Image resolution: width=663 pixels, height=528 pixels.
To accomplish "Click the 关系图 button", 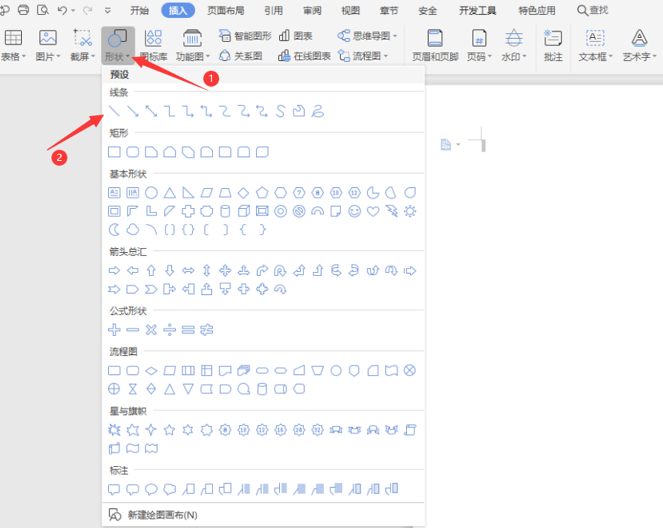I will click(241, 56).
